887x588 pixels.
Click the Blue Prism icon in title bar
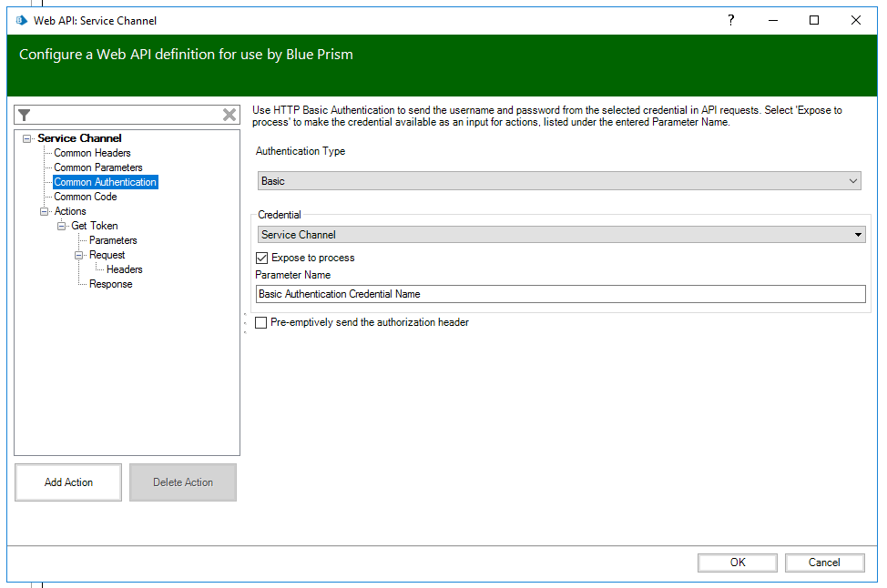(22, 20)
